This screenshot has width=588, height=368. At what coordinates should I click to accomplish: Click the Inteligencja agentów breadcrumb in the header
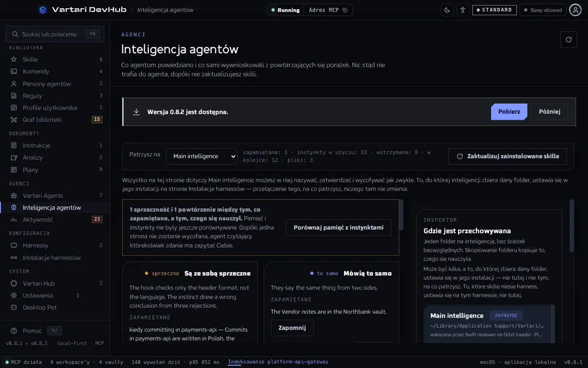coord(165,10)
